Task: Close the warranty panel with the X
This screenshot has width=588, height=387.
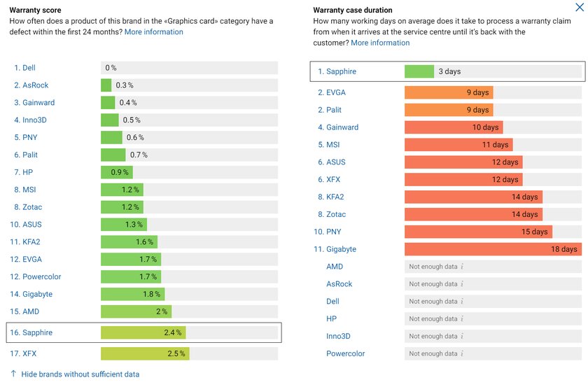Action: click(579, 8)
